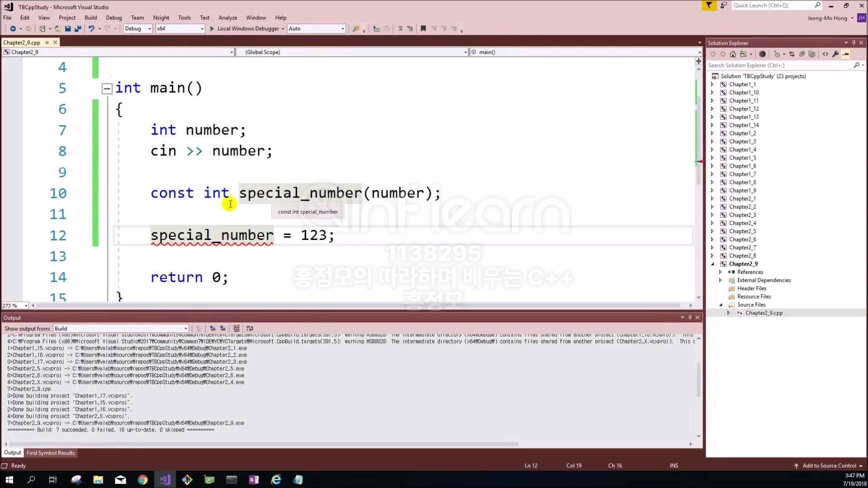Click the Save All toolbar icon

click(x=78, y=28)
